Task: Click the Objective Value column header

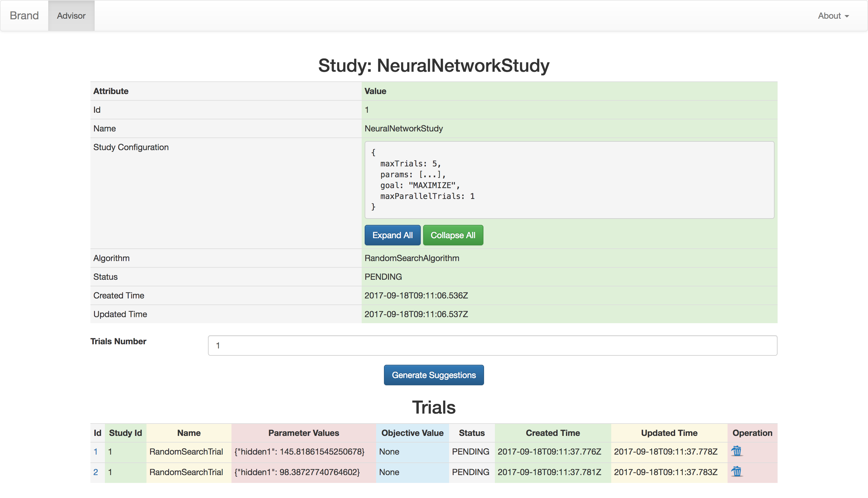Action: click(412, 433)
